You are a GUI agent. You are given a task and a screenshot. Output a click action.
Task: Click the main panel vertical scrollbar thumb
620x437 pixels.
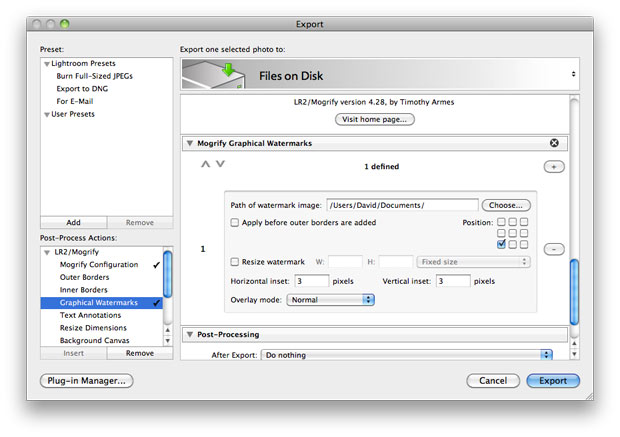pos(574,292)
